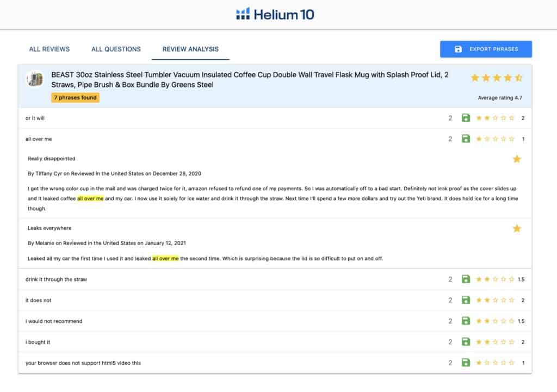Collapse the 'all over me' phrase row
The width and height of the screenshot is (557, 392).
(275, 139)
